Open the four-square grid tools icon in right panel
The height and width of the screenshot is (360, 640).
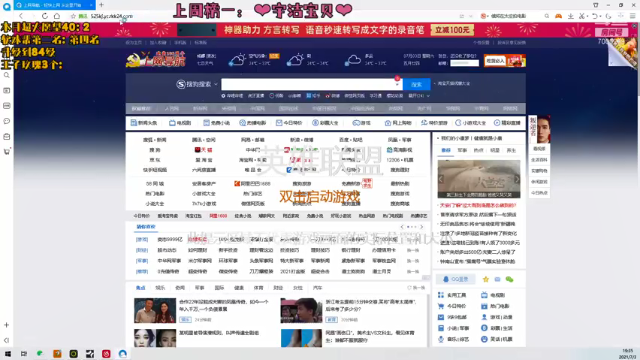(441, 295)
